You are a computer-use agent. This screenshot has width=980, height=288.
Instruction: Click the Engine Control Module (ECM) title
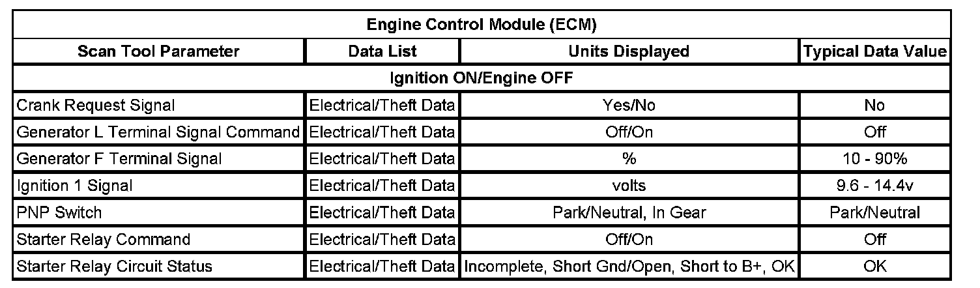point(482,25)
